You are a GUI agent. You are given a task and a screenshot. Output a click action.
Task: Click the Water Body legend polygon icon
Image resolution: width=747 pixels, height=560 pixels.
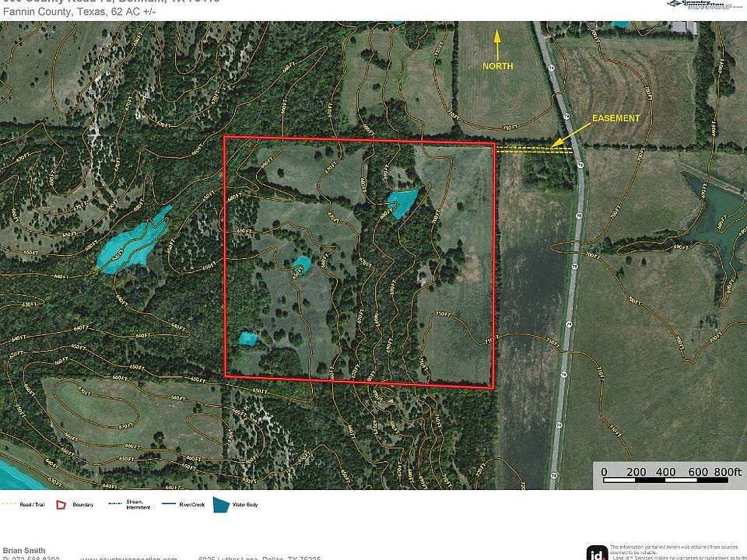point(220,505)
